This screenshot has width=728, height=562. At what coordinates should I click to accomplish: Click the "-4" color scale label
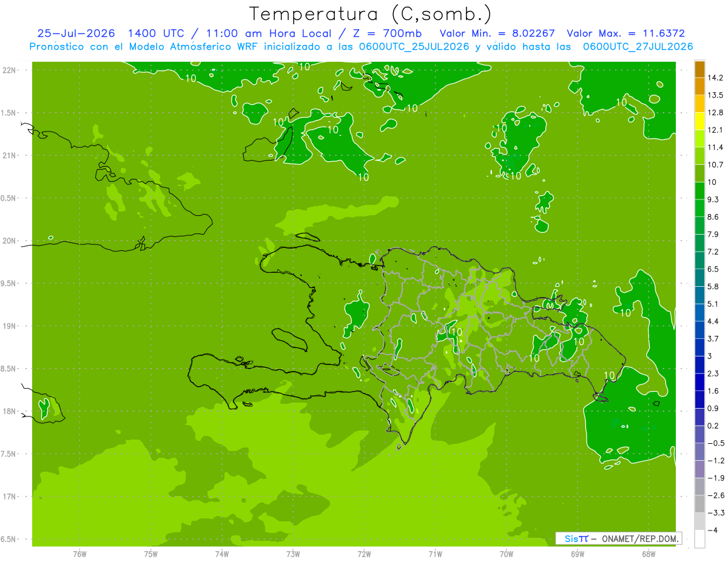coord(713,530)
